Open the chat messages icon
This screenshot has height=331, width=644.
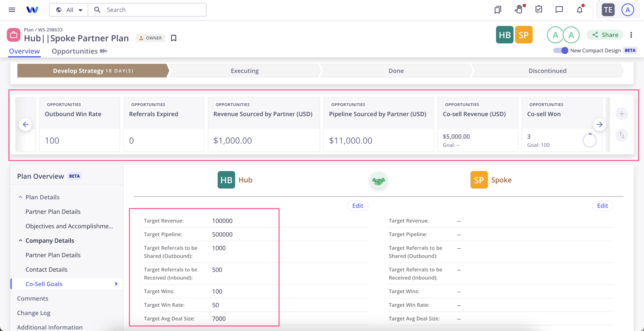(x=559, y=10)
